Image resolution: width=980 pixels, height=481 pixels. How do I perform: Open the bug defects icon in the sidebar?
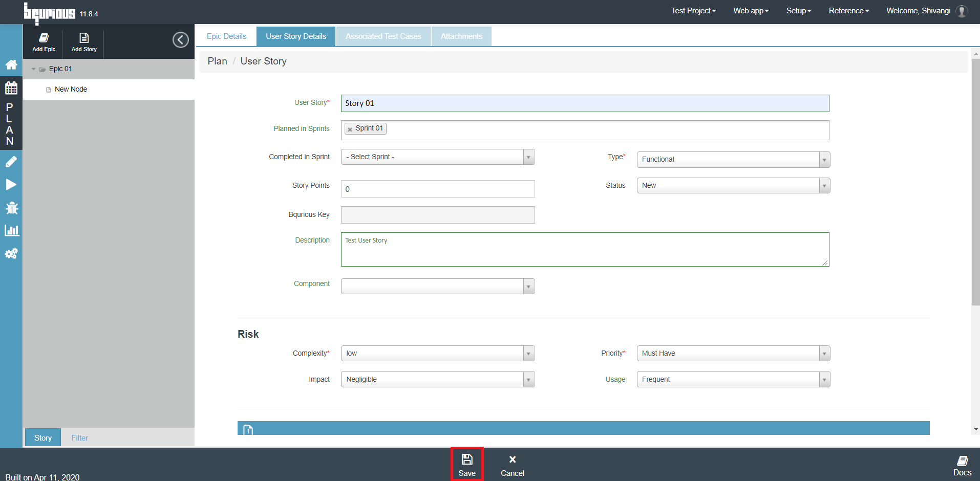coord(11,208)
